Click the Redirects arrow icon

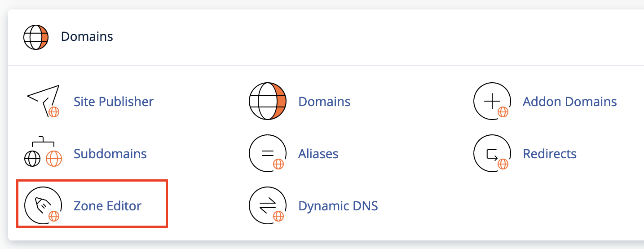click(x=491, y=153)
